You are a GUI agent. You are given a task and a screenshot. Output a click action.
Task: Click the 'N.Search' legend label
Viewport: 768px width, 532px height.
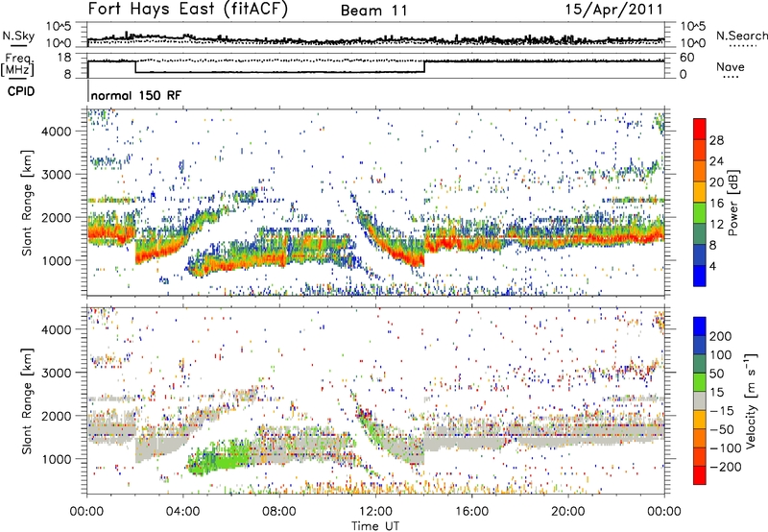(x=741, y=36)
